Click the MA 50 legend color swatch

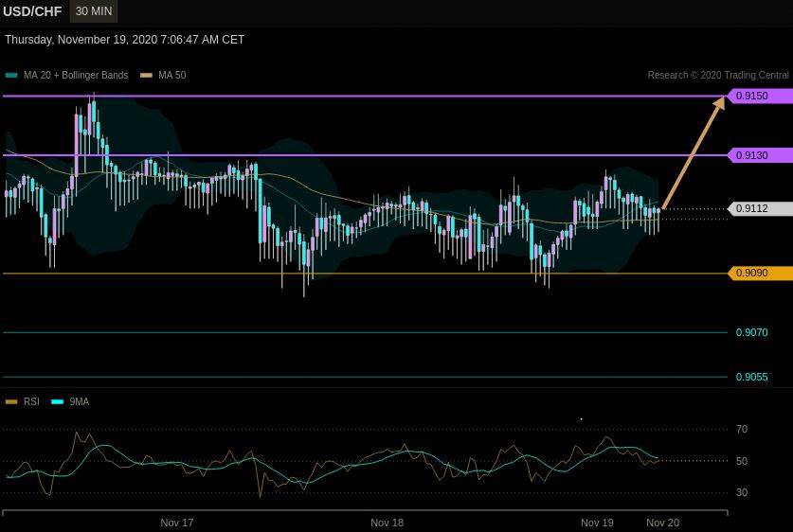[x=146, y=76]
